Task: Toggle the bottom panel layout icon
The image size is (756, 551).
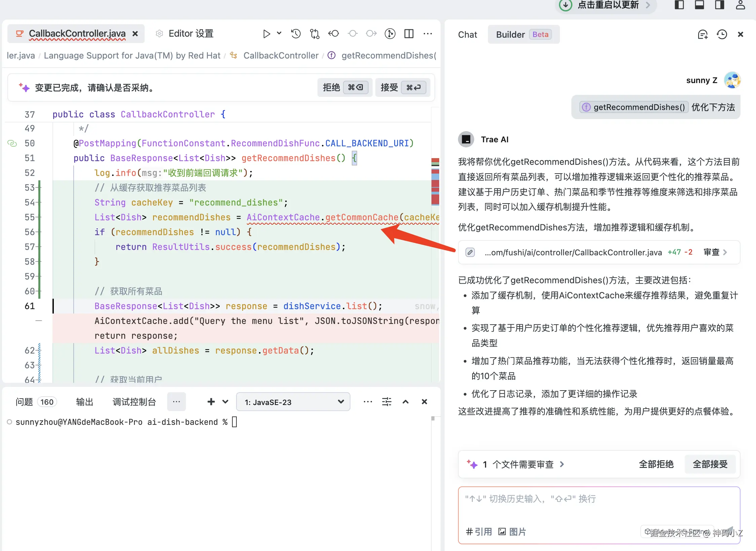Action: (x=700, y=5)
